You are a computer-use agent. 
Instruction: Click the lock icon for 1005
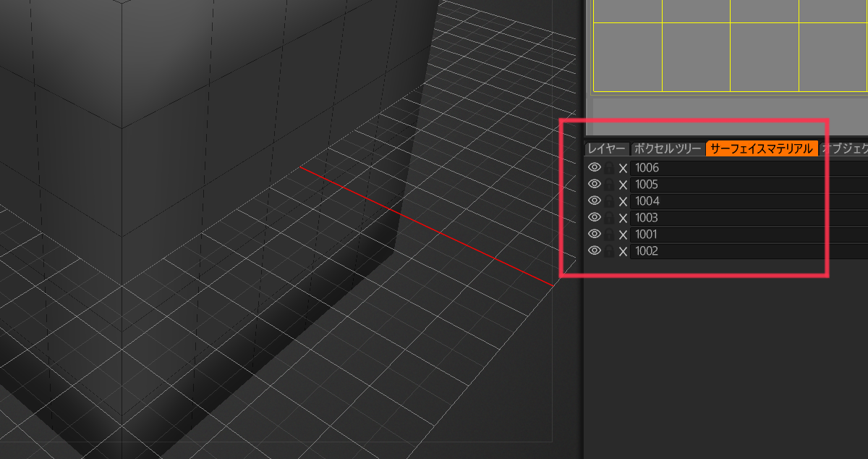(x=609, y=185)
